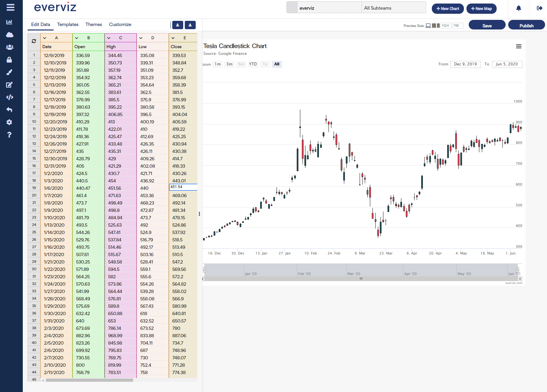Click the cloud storage icon in sidebar
This screenshot has width=547, height=392.
[9, 35]
